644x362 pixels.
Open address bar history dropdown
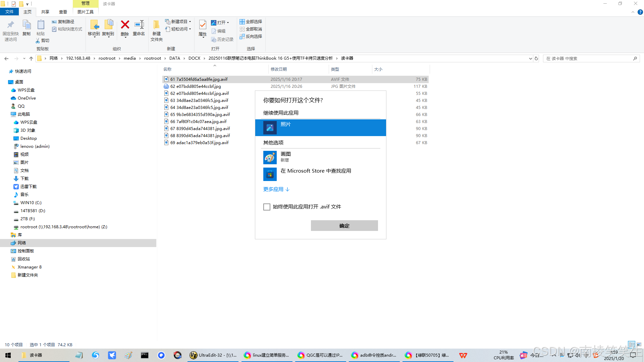point(530,58)
